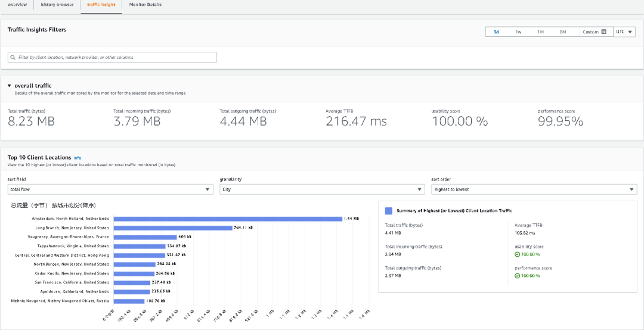
Task: Click the blue legend square in summary panel
Action: [x=389, y=211]
